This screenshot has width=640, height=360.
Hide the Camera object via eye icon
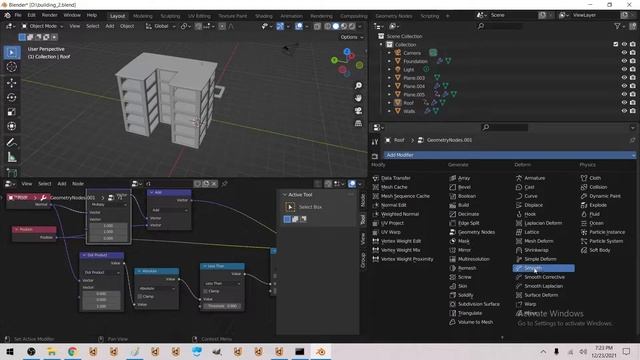coord(624,53)
